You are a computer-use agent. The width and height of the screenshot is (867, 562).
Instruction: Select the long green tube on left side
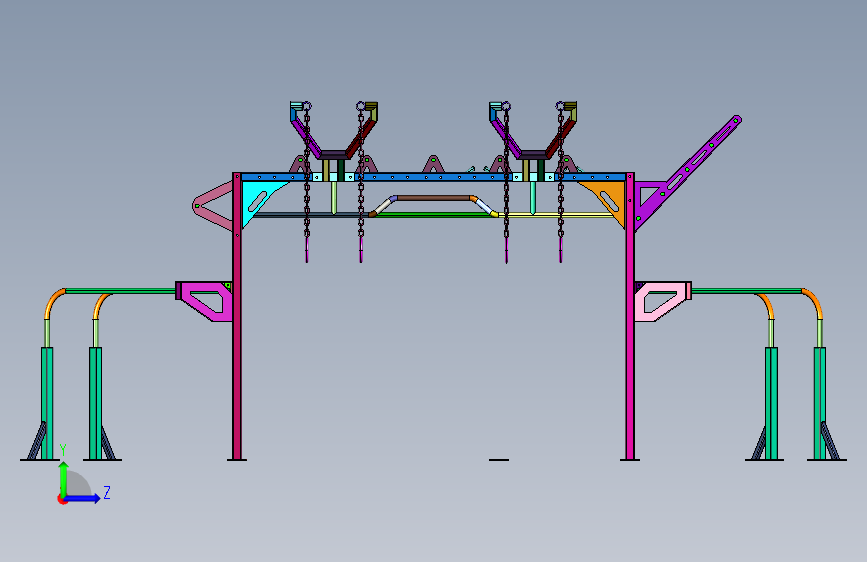(120, 291)
